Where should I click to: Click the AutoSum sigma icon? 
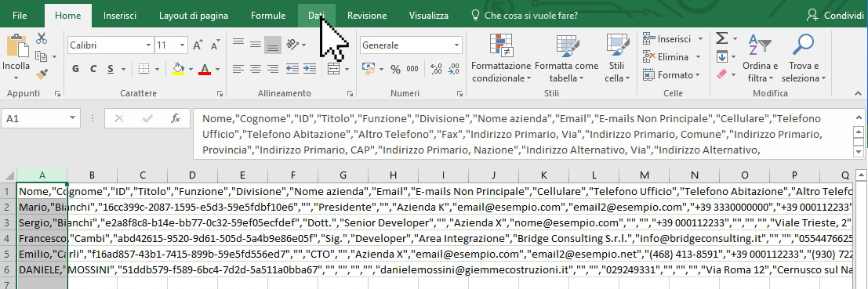point(721,38)
